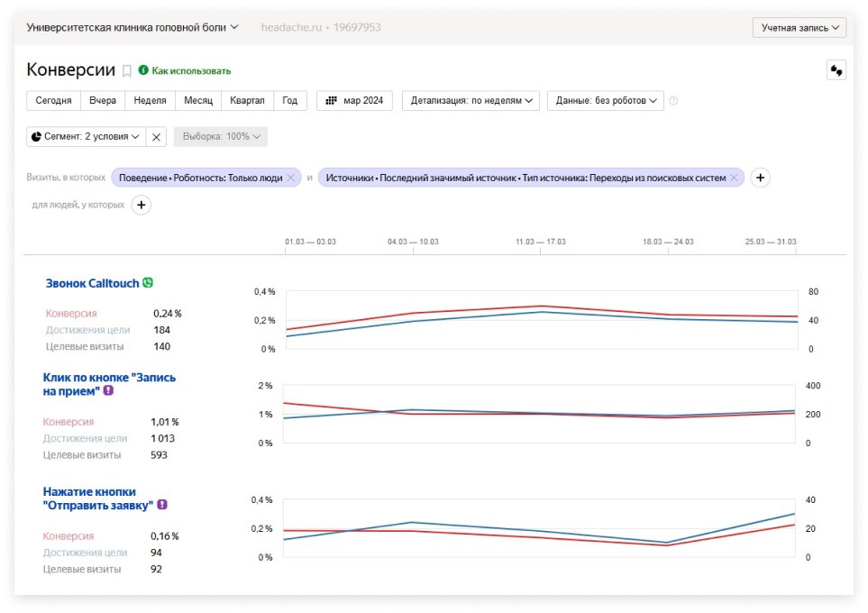Open the 'Звонок Calltouch' goal link
868x613 pixels.
tap(92, 283)
